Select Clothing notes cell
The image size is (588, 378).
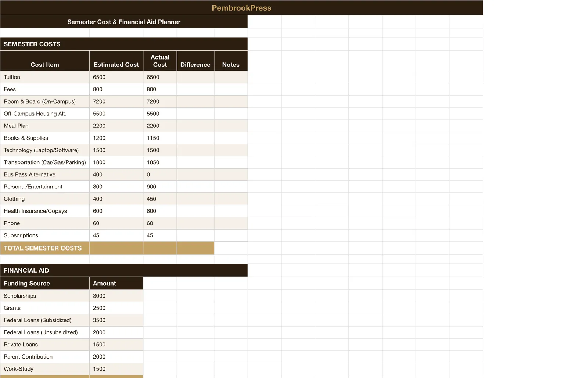231,199
